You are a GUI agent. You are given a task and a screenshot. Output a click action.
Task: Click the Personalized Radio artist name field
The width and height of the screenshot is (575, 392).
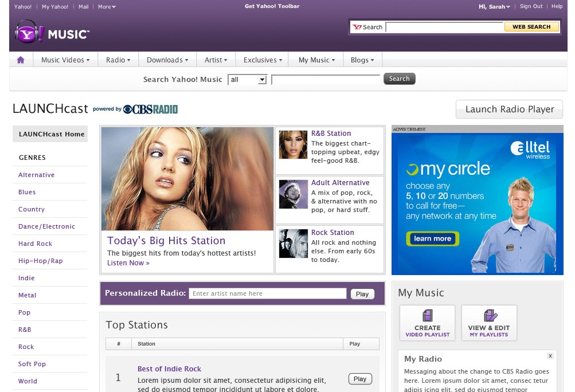point(267,293)
